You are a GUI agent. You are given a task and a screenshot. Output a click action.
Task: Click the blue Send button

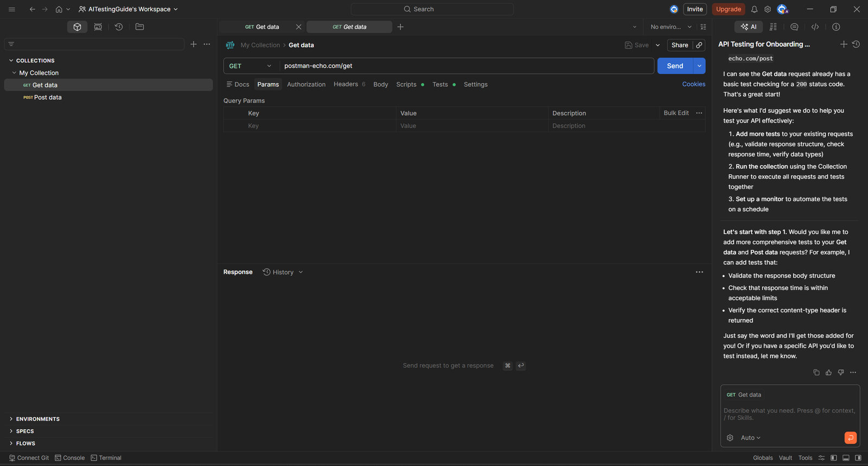click(x=674, y=66)
